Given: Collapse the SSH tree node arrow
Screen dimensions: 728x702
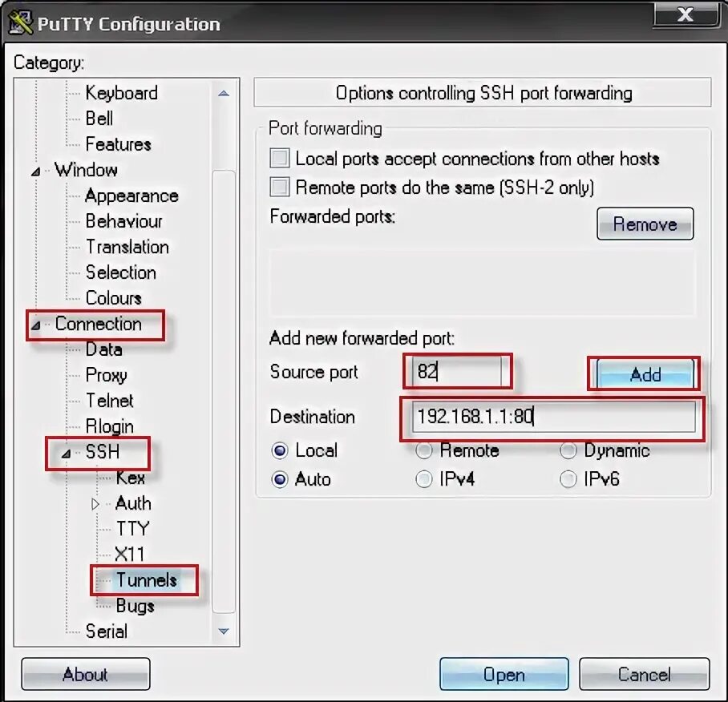Looking at the screenshot, I should (66, 454).
